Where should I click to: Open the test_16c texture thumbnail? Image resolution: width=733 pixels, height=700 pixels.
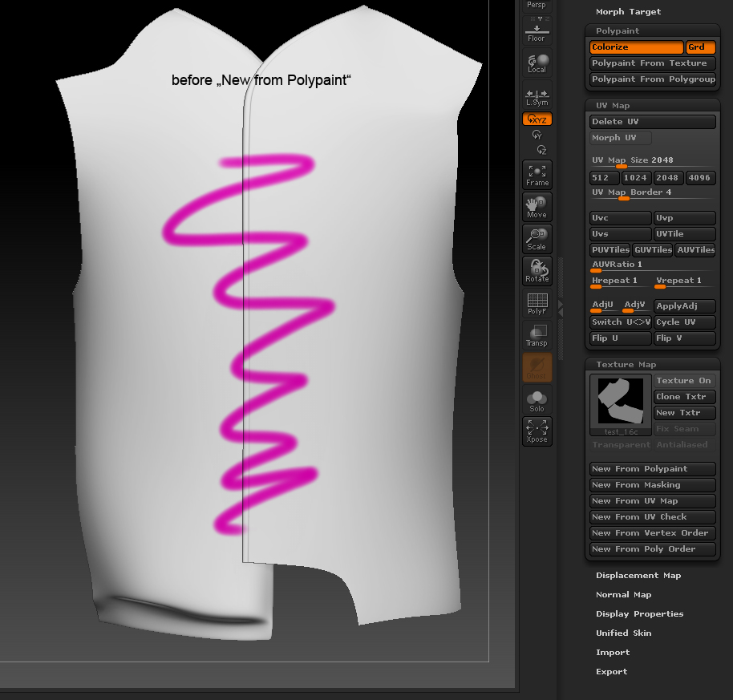click(621, 405)
